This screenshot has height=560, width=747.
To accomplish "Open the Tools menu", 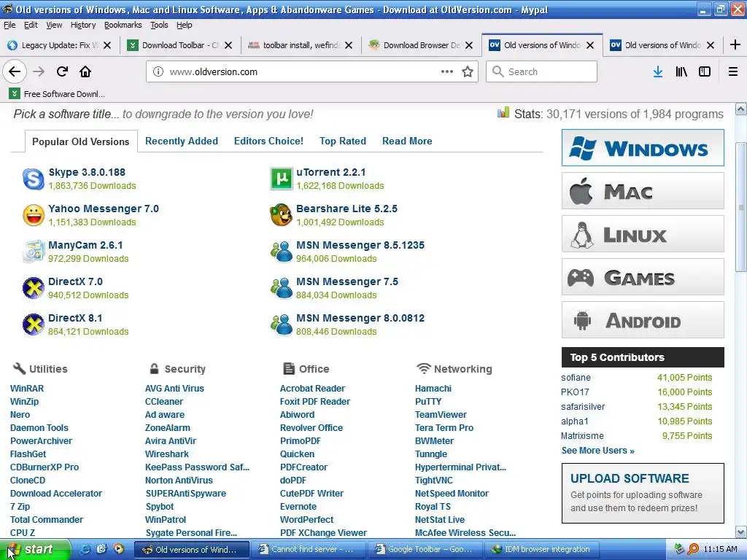I will [159, 25].
